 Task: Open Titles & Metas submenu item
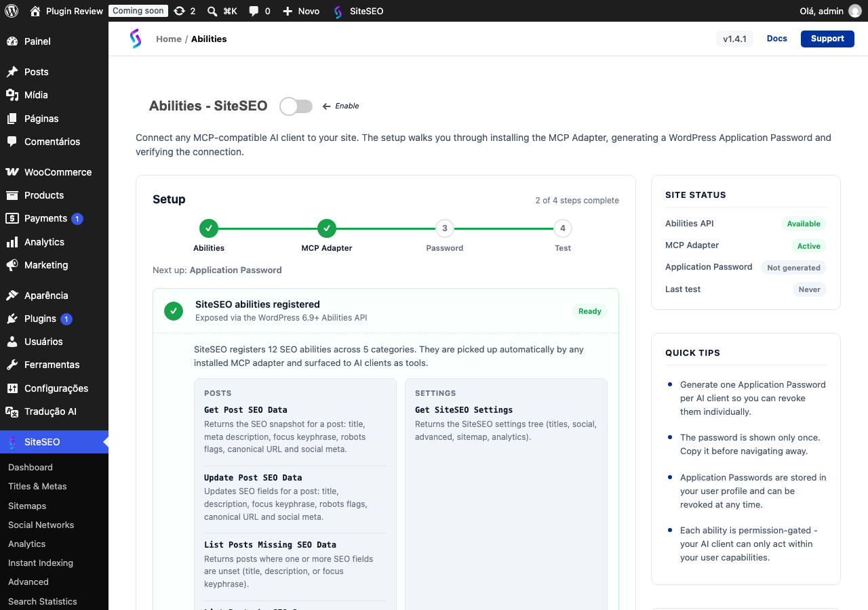coord(37,486)
